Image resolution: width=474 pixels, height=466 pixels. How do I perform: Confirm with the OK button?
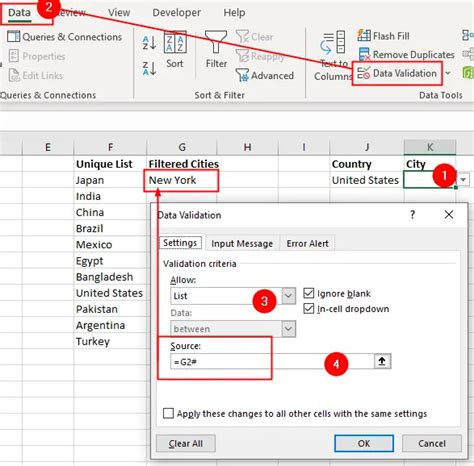pyautogui.click(x=364, y=443)
